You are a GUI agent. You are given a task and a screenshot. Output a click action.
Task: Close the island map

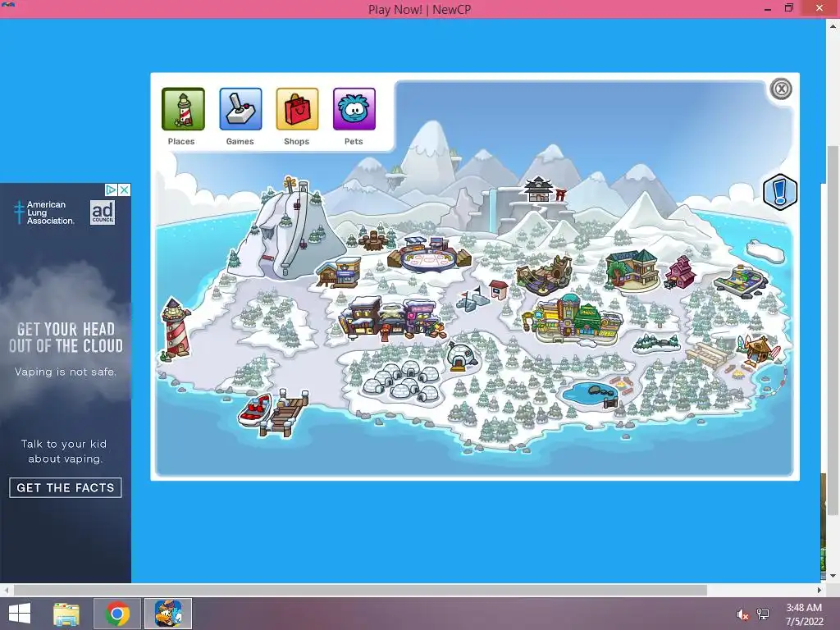[x=781, y=89]
